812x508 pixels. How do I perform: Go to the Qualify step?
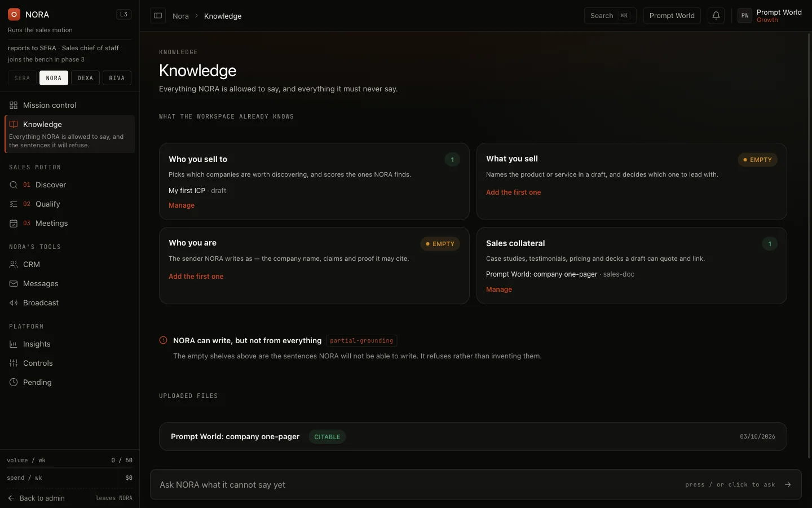[x=70, y=204]
